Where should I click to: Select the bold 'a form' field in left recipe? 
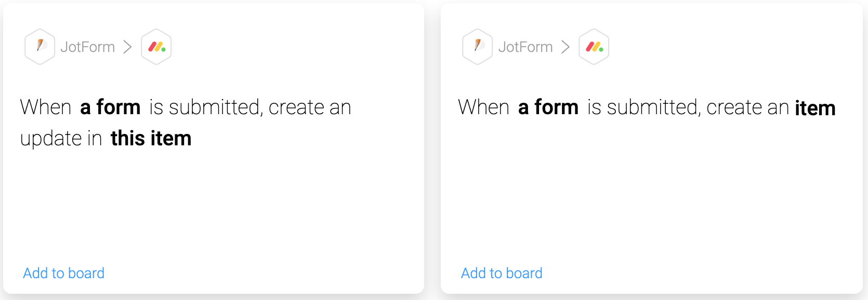[x=110, y=107]
